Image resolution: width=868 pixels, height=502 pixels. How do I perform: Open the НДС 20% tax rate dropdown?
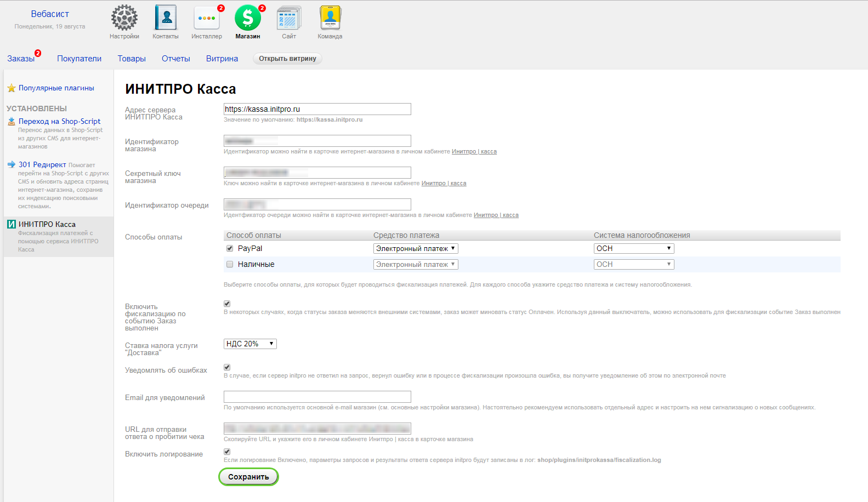click(250, 344)
